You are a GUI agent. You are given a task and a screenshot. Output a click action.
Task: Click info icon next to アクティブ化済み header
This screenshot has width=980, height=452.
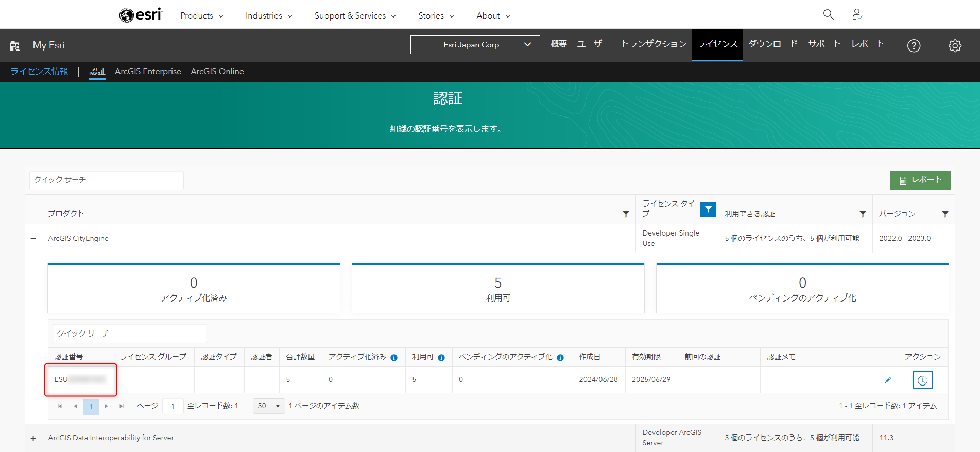point(394,358)
